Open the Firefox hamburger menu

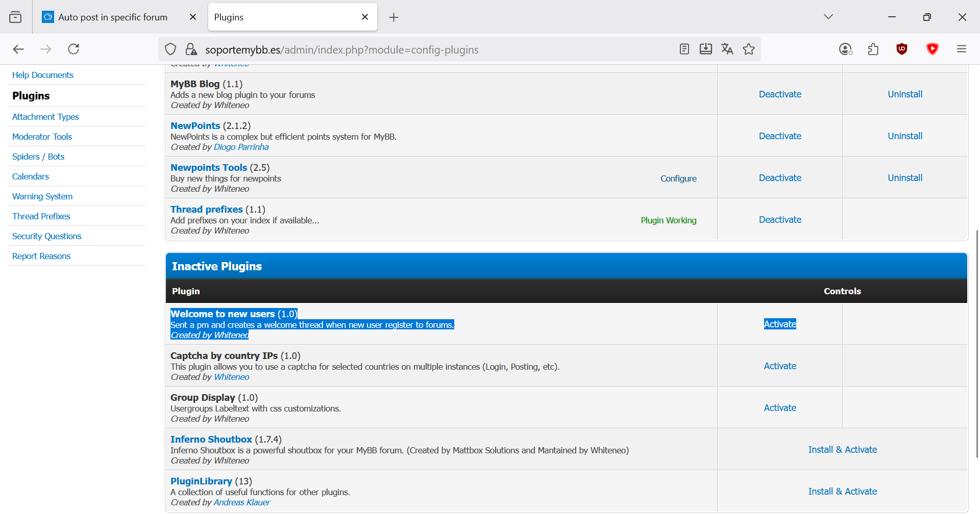(962, 49)
